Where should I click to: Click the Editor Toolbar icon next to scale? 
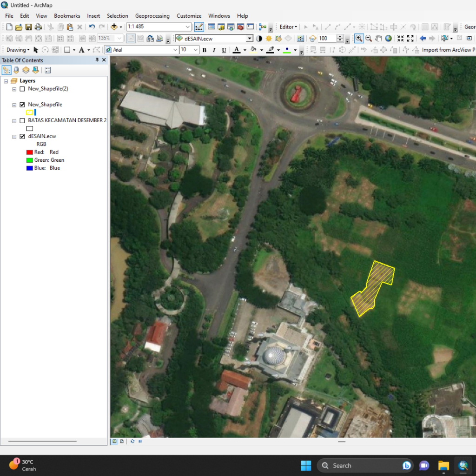pos(199,27)
